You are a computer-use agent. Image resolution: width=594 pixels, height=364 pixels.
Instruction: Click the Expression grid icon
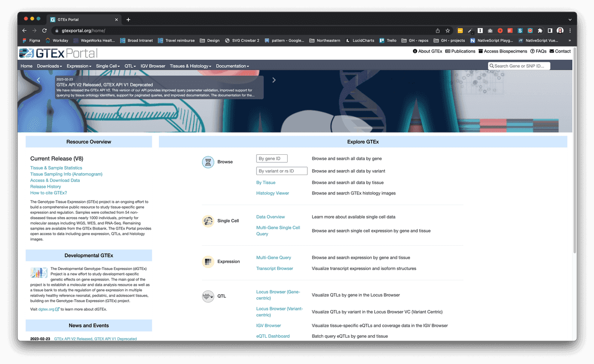[x=208, y=261]
